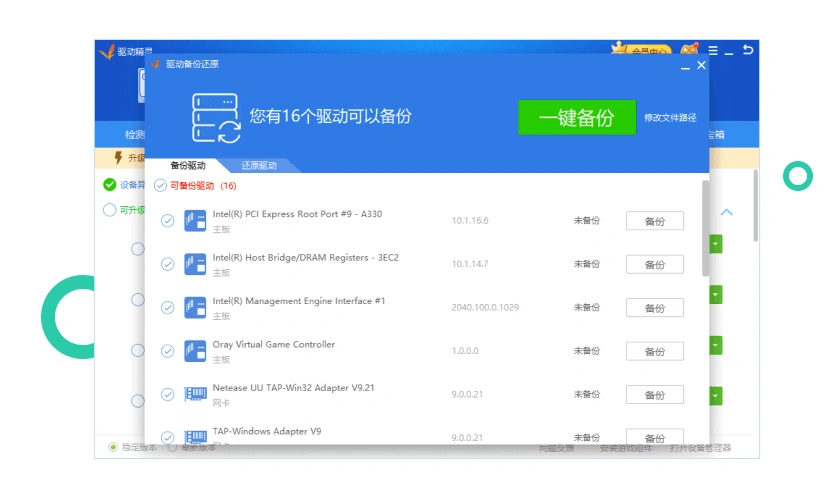
Task: Switch to the 还原驱动 tab
Action: 259,166
